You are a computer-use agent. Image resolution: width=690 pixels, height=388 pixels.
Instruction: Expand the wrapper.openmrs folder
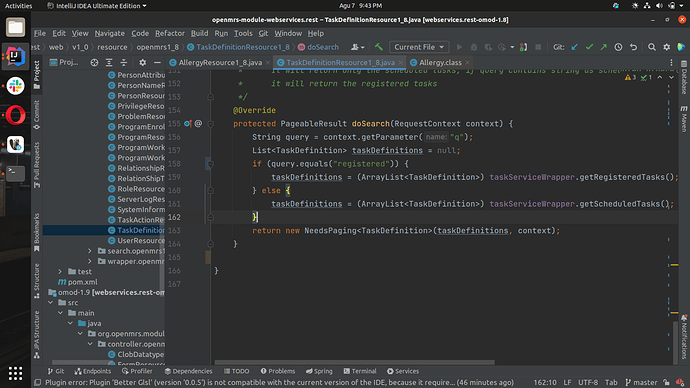coord(90,261)
